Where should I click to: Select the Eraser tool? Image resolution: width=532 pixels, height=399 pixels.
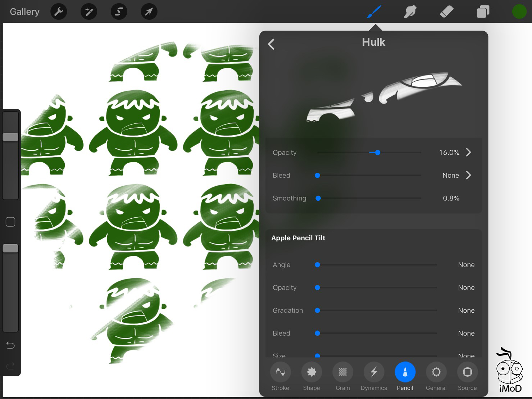tap(446, 12)
